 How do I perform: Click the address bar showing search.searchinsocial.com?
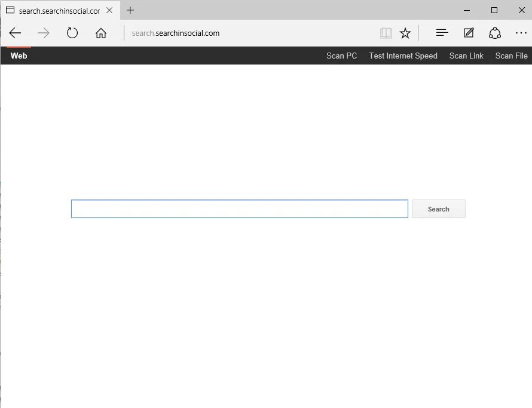coord(250,33)
